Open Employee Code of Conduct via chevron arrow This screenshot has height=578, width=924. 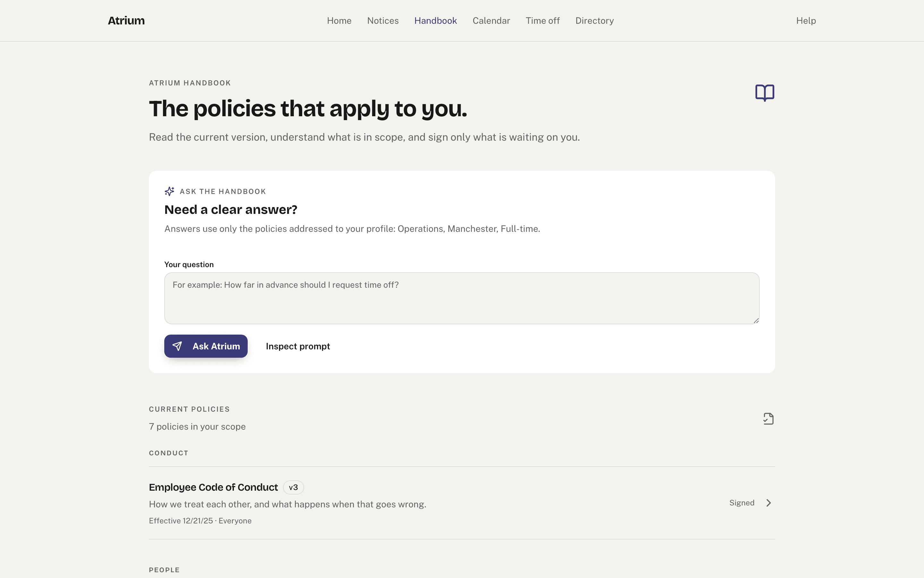(769, 503)
